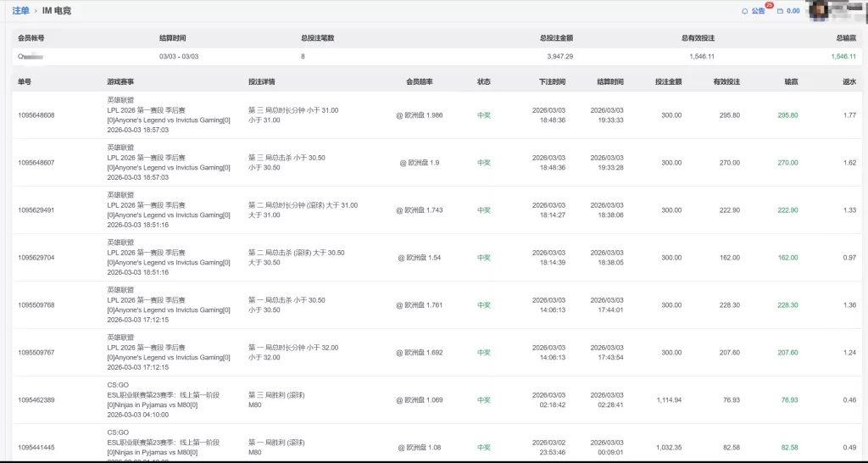Click the red 25 notification badge
This screenshot has height=463, width=868.
pyautogui.click(x=769, y=5)
